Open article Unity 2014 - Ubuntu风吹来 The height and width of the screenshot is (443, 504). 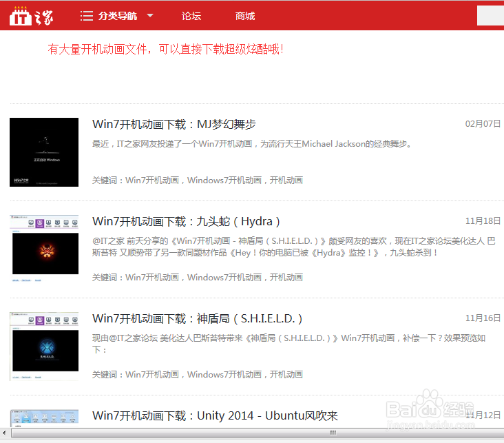(215, 415)
